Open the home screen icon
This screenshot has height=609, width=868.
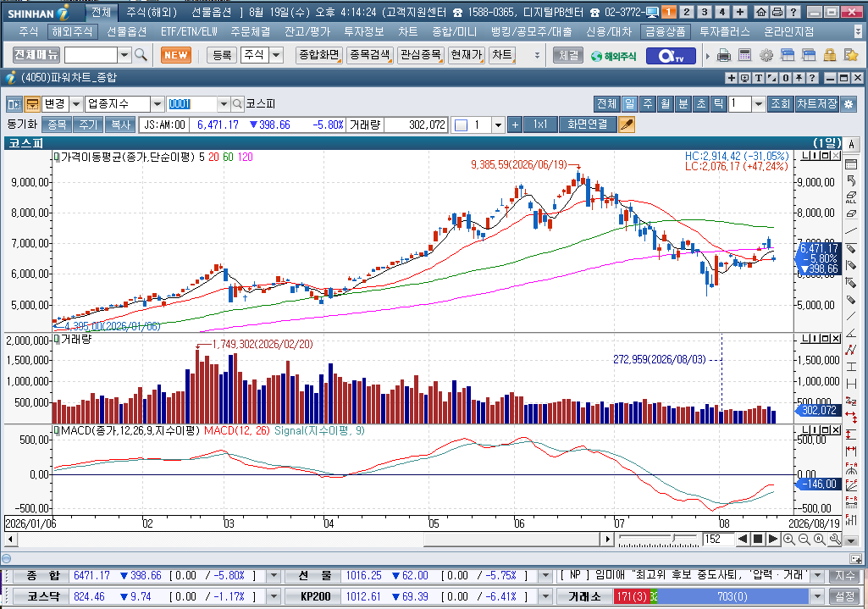(x=761, y=12)
